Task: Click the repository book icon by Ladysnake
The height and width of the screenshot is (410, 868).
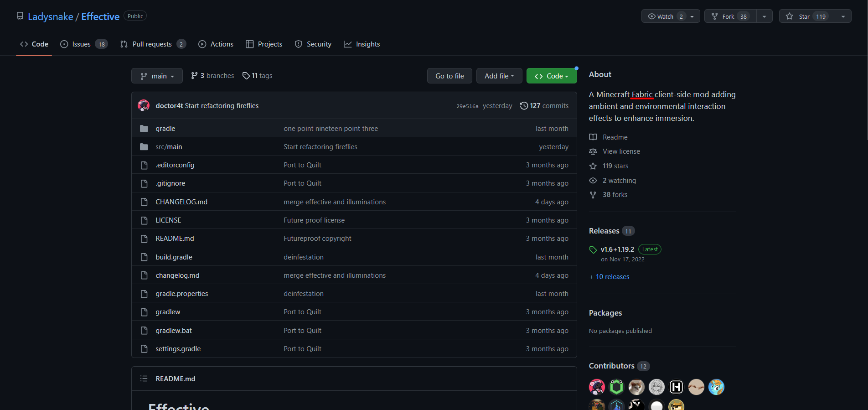Action: point(20,16)
